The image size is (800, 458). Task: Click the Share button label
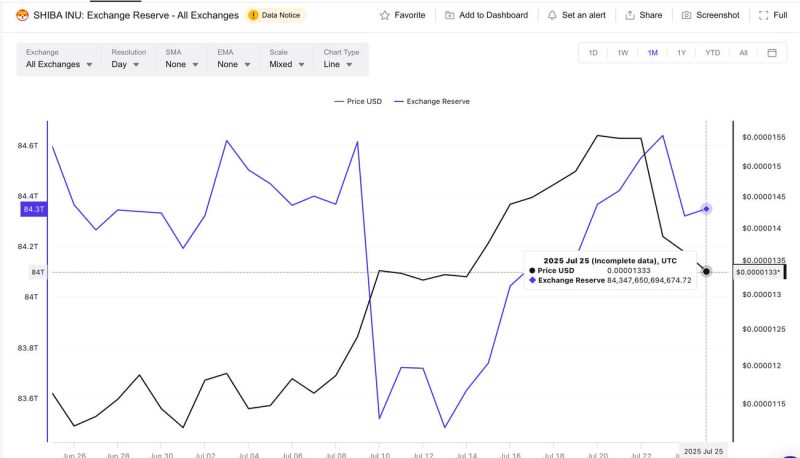coord(651,15)
